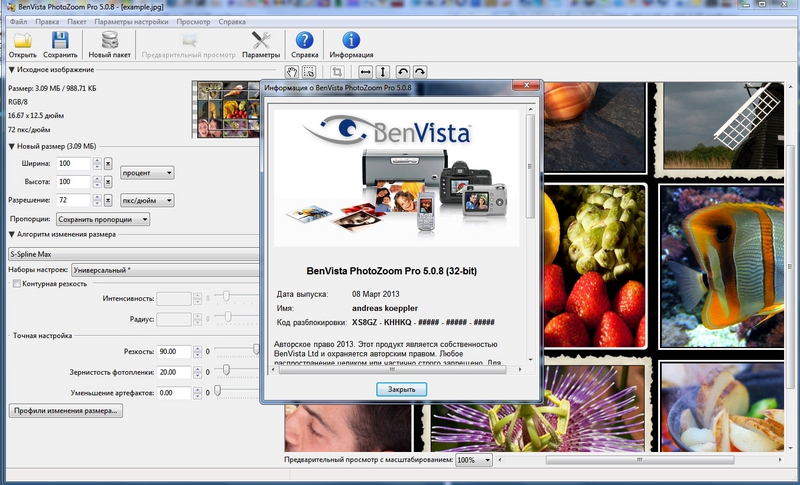Click the Ширина value field

click(x=73, y=164)
